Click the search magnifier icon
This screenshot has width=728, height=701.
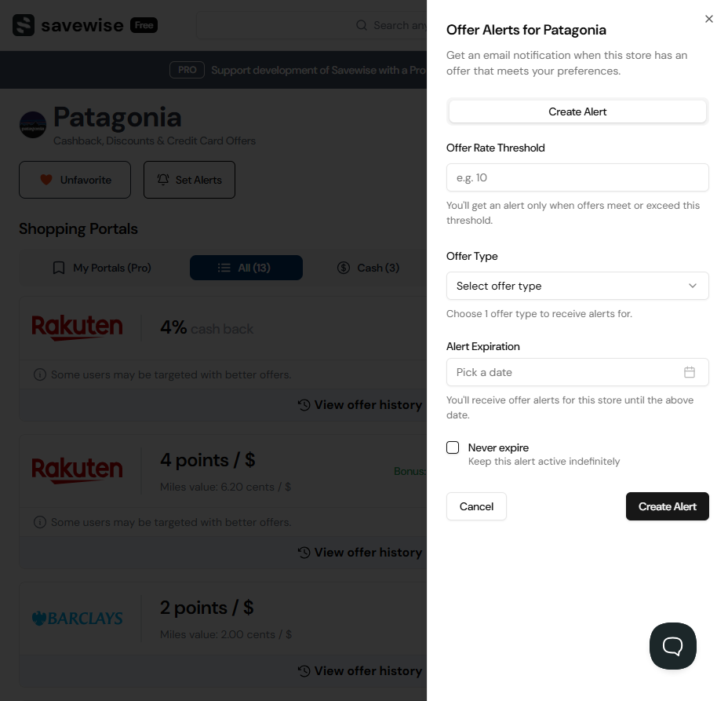(x=361, y=25)
